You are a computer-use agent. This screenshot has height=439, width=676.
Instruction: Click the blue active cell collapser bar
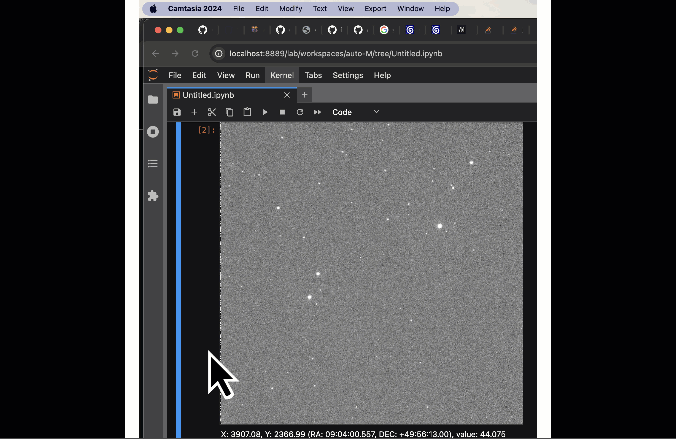point(178,280)
